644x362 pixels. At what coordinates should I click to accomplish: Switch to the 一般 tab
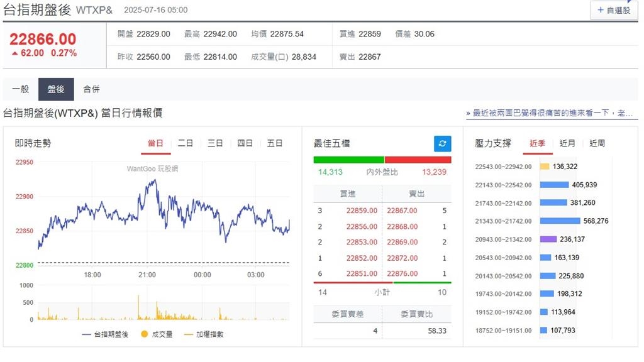[20, 89]
